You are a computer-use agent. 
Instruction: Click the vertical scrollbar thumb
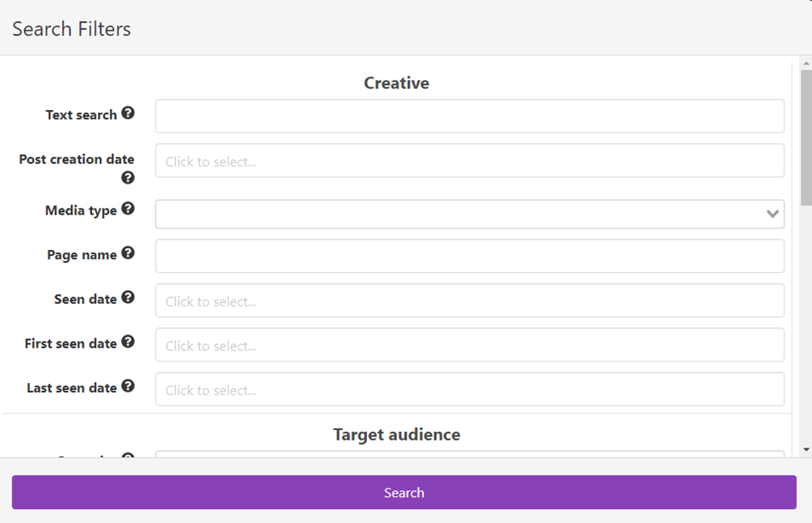pyautogui.click(x=806, y=137)
